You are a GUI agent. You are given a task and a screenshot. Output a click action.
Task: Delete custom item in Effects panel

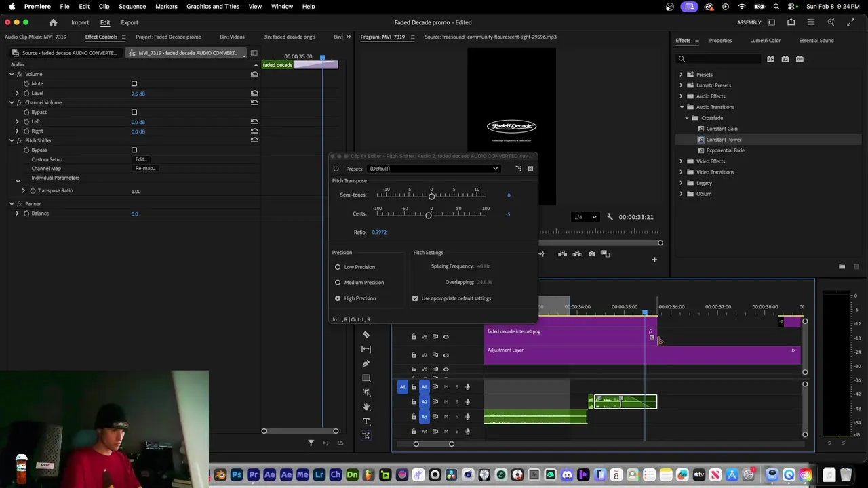click(x=856, y=266)
